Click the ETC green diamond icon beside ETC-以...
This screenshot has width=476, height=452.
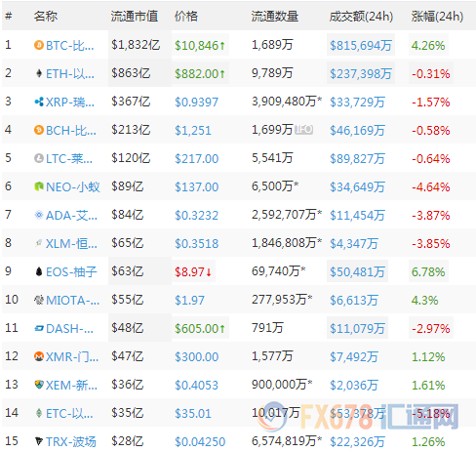click(39, 413)
